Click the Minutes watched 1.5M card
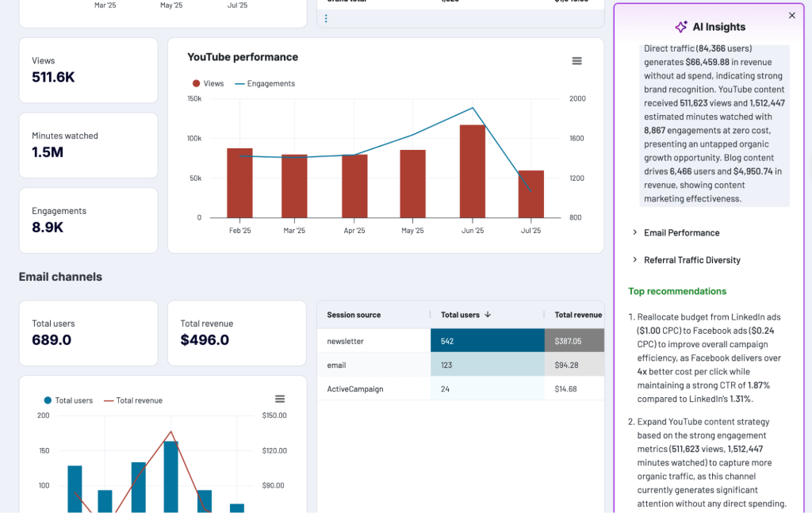This screenshot has height=513, width=812. point(89,145)
